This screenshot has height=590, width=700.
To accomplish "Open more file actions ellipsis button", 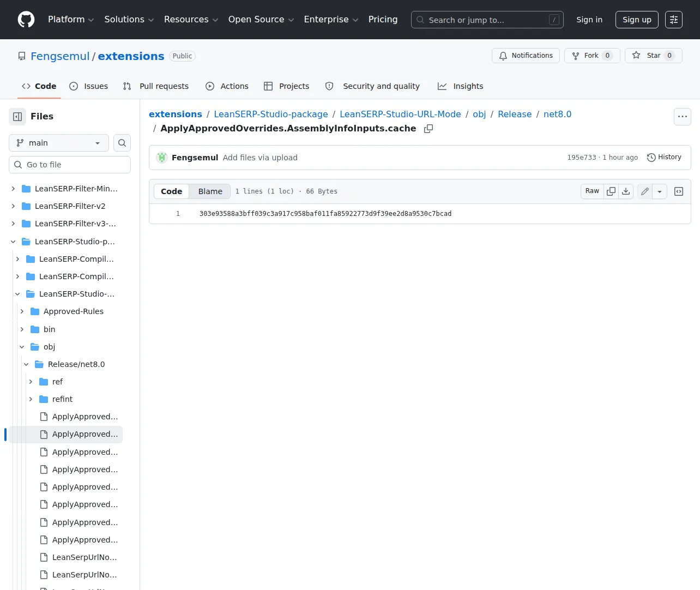I will tap(683, 117).
